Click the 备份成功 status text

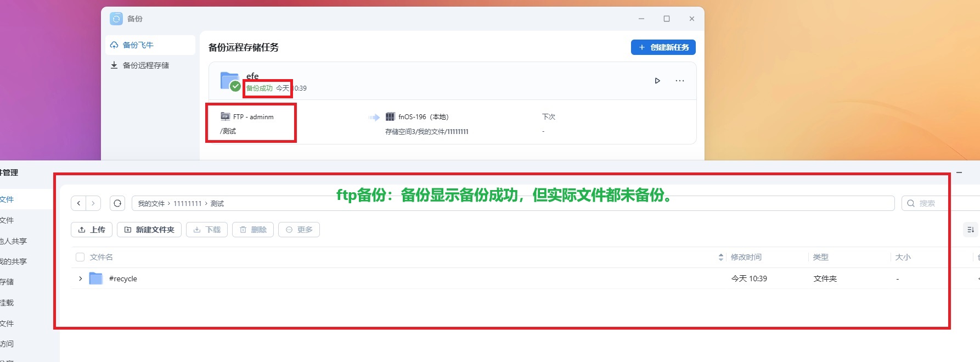click(259, 88)
